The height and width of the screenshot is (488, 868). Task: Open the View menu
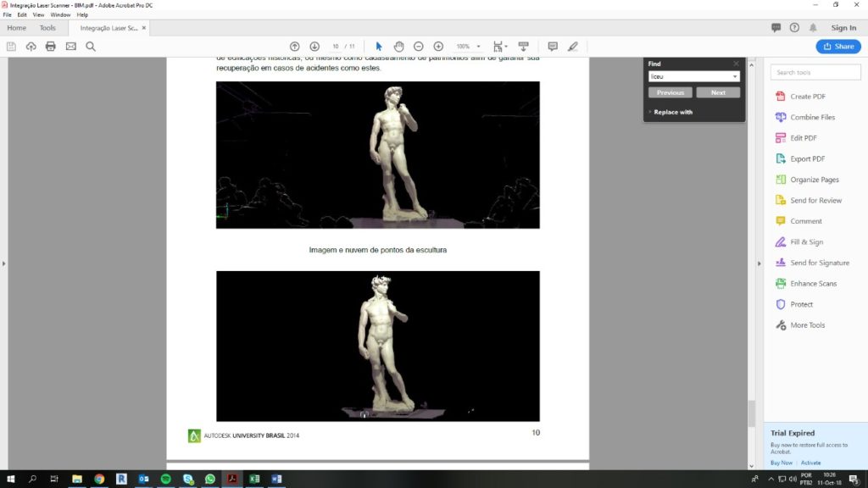click(38, 14)
